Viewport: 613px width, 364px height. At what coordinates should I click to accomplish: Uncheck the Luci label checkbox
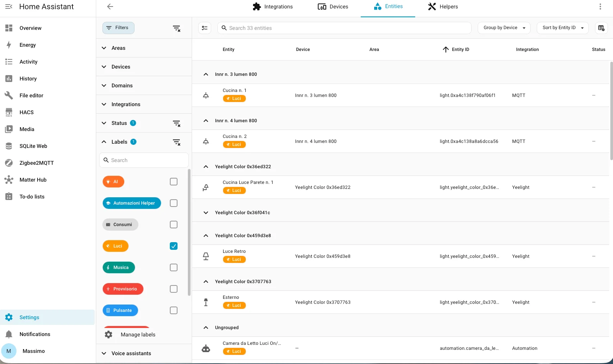point(174,246)
